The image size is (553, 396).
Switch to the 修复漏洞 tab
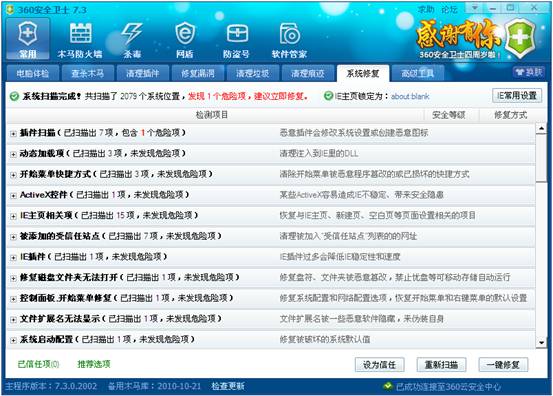198,73
